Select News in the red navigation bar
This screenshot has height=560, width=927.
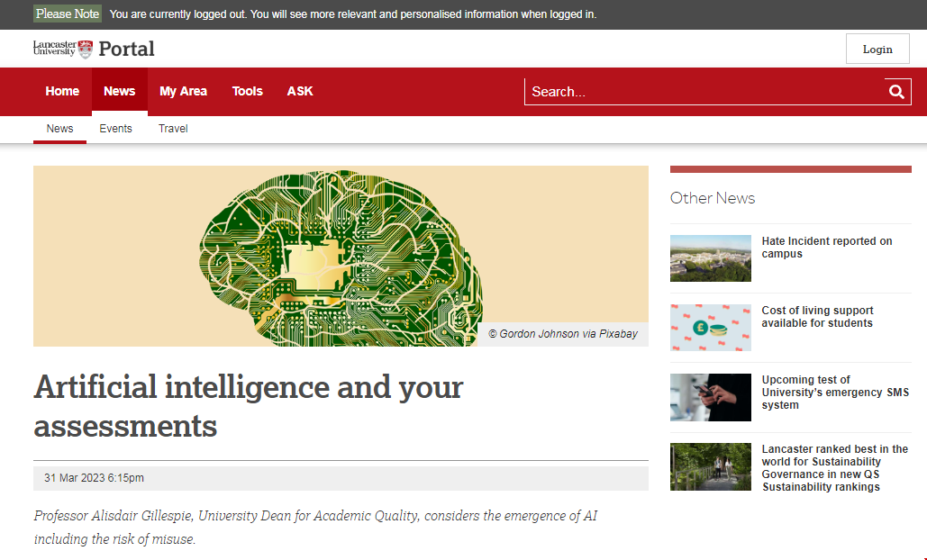pyautogui.click(x=119, y=92)
